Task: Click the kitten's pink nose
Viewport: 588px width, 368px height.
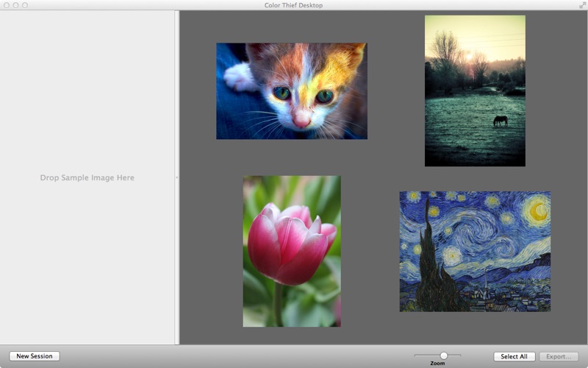Action: click(301, 118)
